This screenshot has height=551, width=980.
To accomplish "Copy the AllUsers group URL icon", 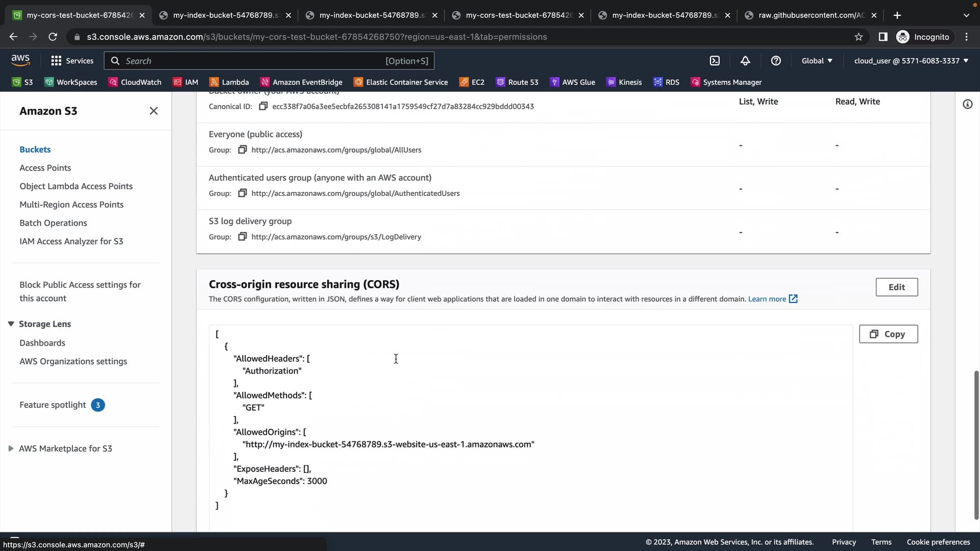I will (x=242, y=149).
